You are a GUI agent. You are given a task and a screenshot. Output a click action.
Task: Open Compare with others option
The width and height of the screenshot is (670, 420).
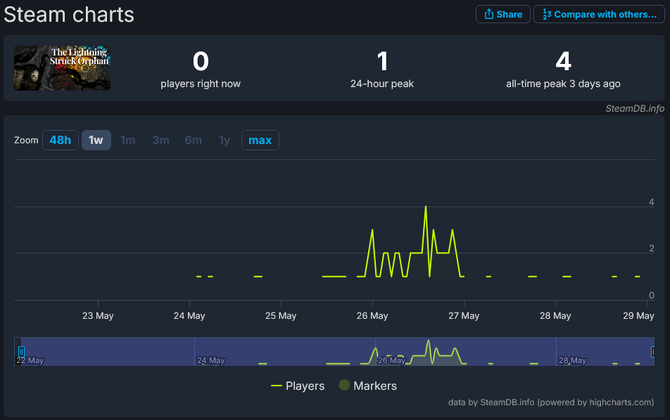[x=600, y=15]
